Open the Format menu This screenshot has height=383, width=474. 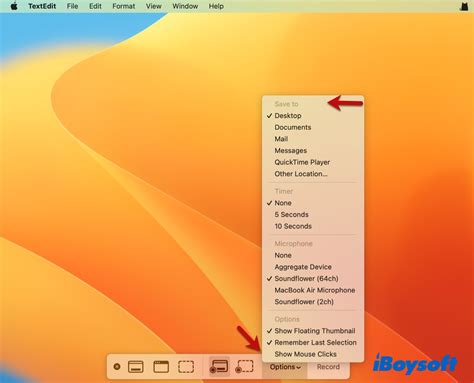[124, 6]
